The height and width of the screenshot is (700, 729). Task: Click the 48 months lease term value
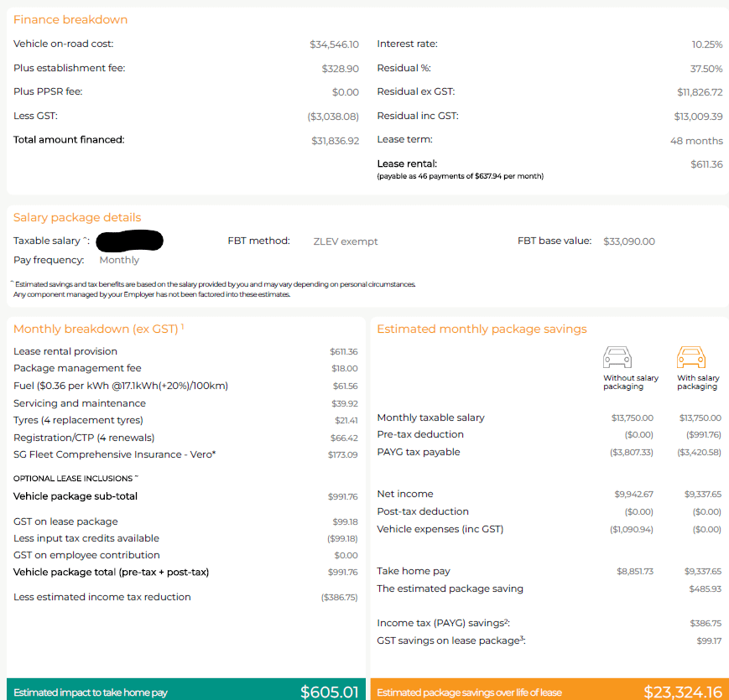click(695, 141)
